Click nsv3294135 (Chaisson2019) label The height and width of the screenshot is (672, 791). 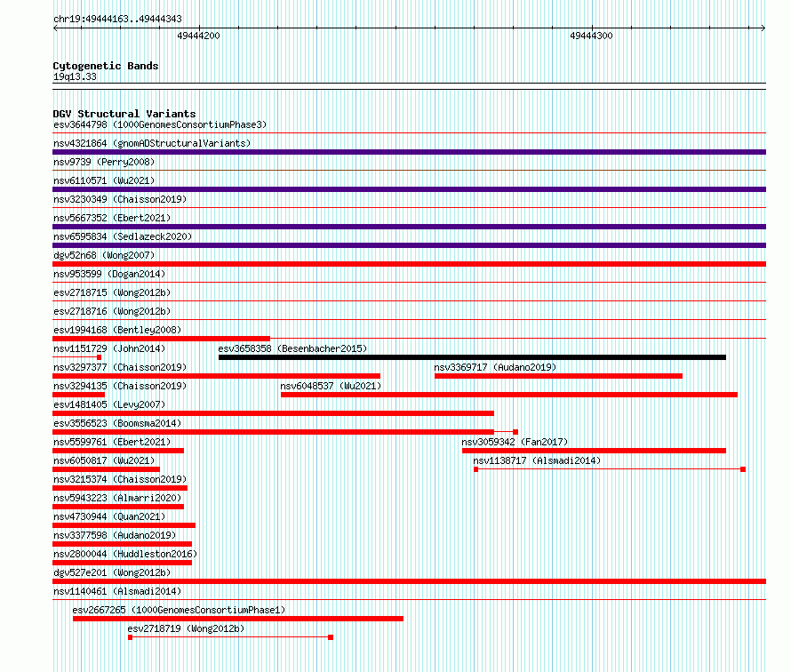point(120,386)
